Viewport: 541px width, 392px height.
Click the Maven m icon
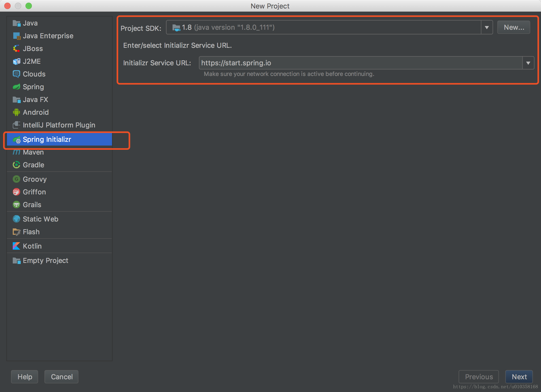tap(16, 152)
